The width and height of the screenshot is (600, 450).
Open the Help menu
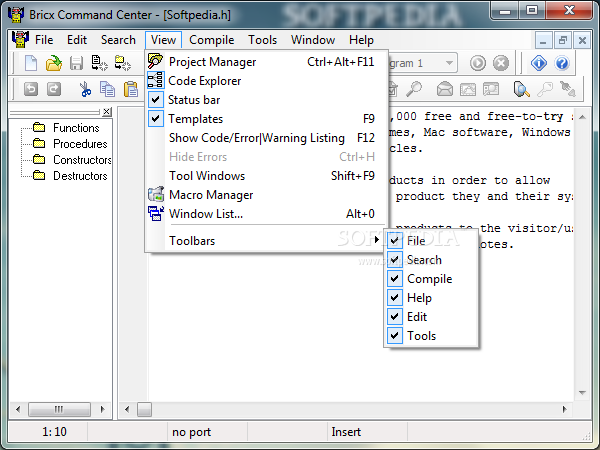[361, 40]
